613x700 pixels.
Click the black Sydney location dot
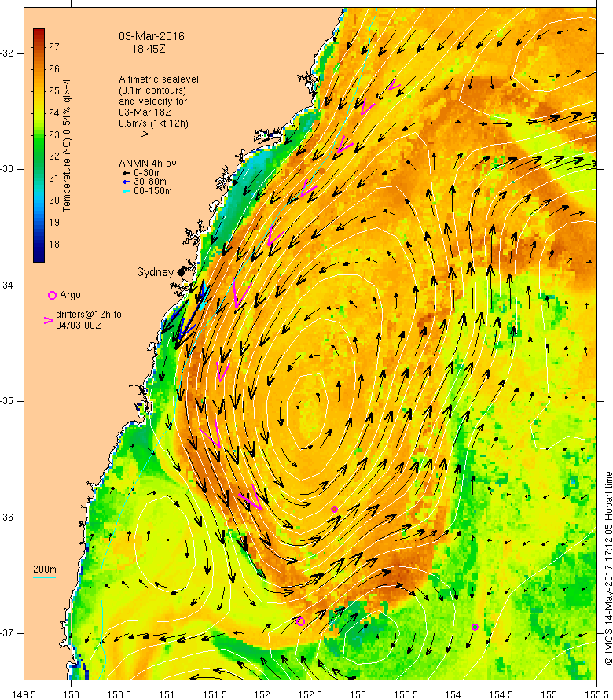click(181, 272)
